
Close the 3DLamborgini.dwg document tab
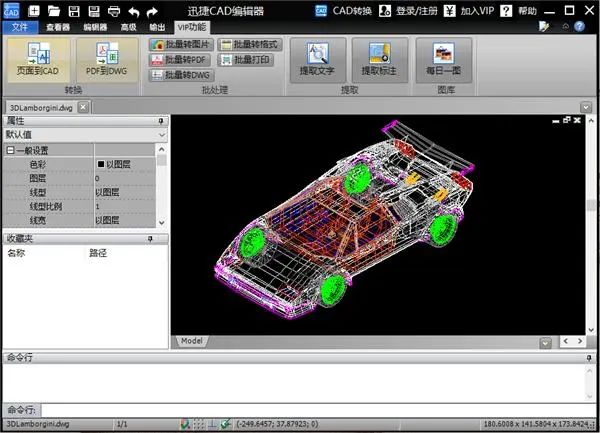[83, 107]
